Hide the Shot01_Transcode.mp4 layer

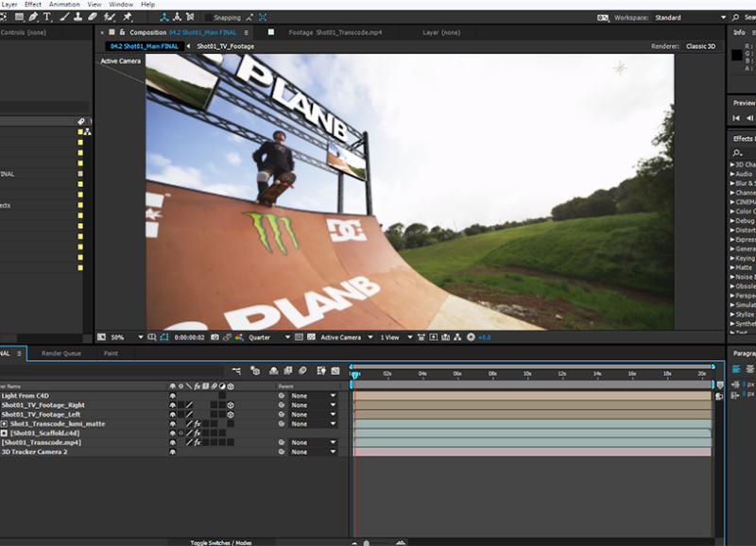pyautogui.click(x=173, y=442)
